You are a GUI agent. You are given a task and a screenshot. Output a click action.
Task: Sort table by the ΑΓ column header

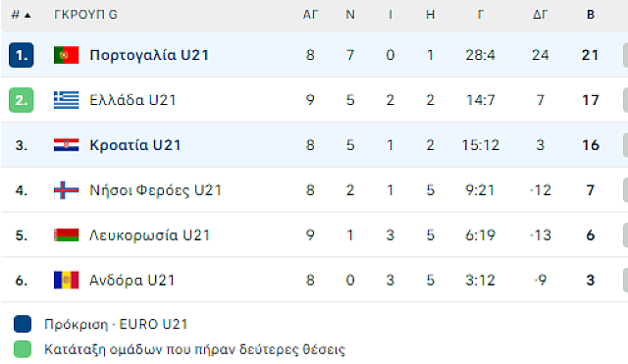310,15
